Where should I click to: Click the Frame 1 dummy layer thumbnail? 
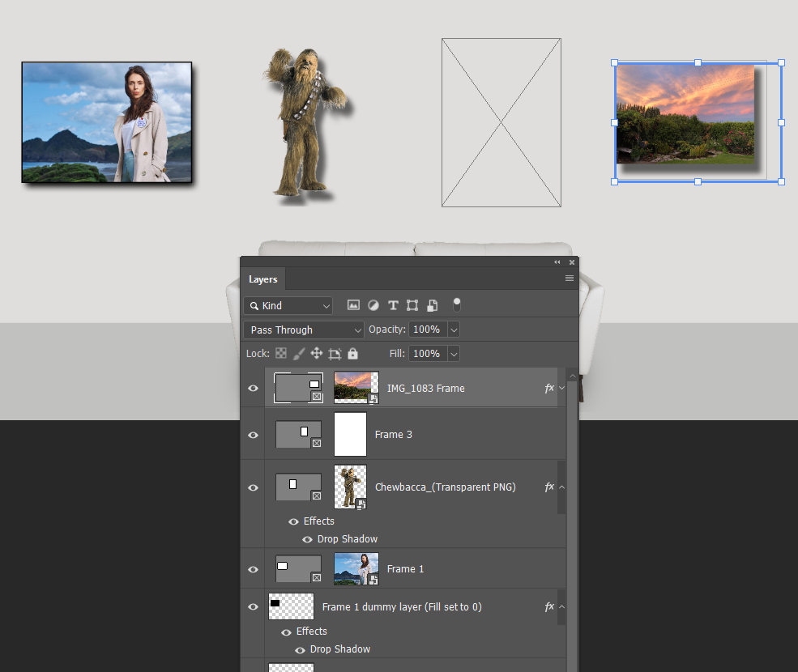[x=291, y=606]
